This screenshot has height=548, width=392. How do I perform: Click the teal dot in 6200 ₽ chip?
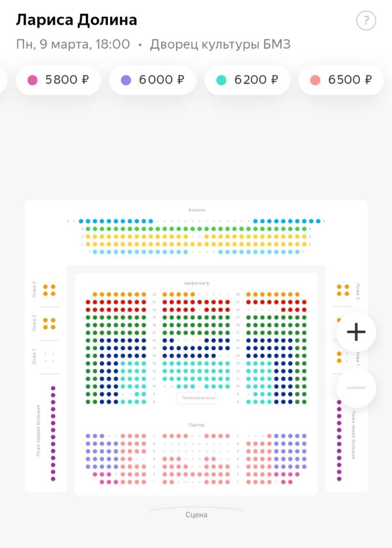221,80
